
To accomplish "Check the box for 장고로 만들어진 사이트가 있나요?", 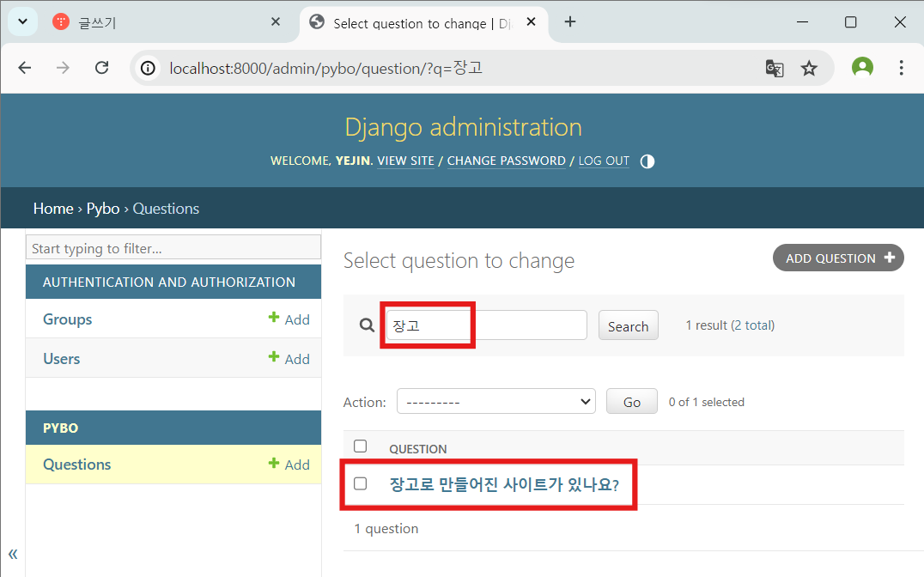I will point(360,484).
